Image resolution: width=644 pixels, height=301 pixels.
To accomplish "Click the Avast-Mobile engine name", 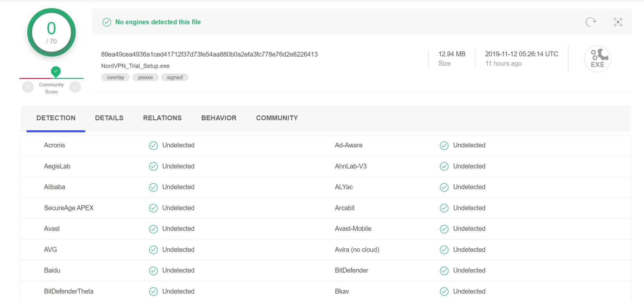I will 353,229.
